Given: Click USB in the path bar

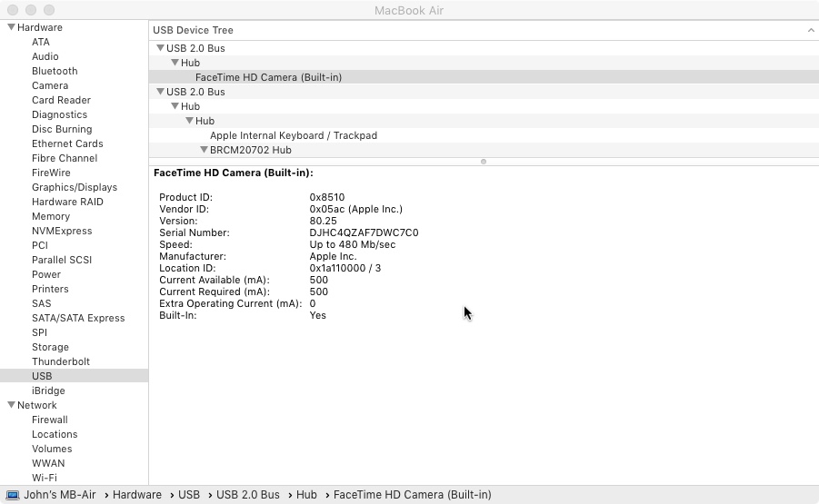Looking at the screenshot, I should coord(188,495).
